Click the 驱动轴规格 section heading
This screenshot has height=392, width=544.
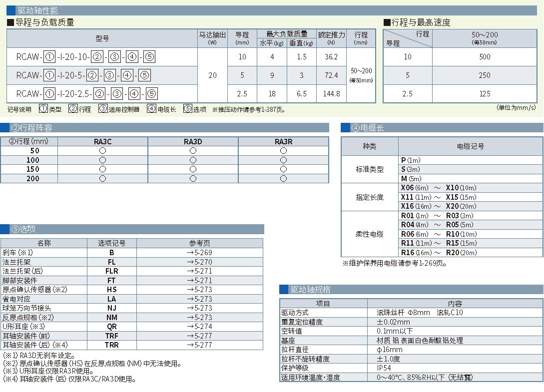(310, 290)
